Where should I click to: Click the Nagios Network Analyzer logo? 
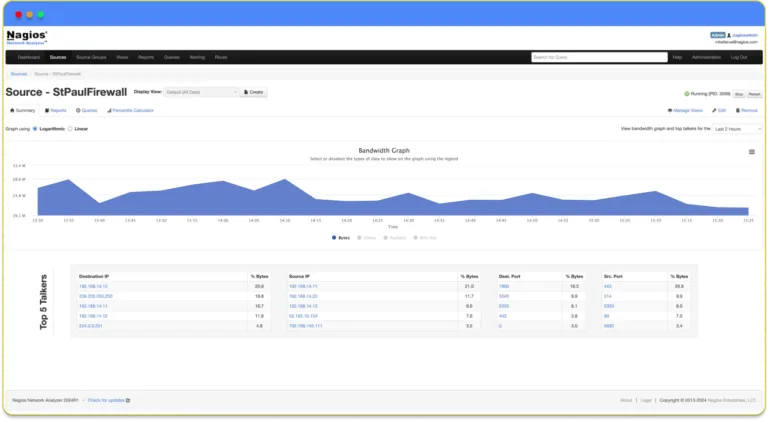coord(26,36)
